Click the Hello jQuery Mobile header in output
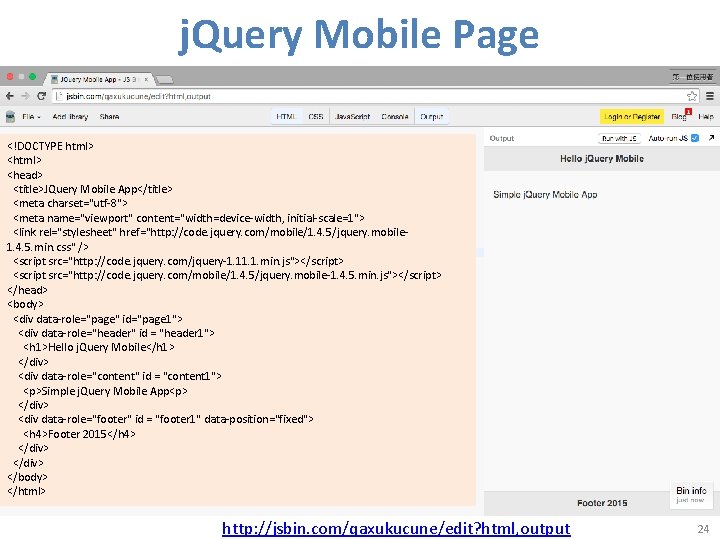 (x=602, y=158)
